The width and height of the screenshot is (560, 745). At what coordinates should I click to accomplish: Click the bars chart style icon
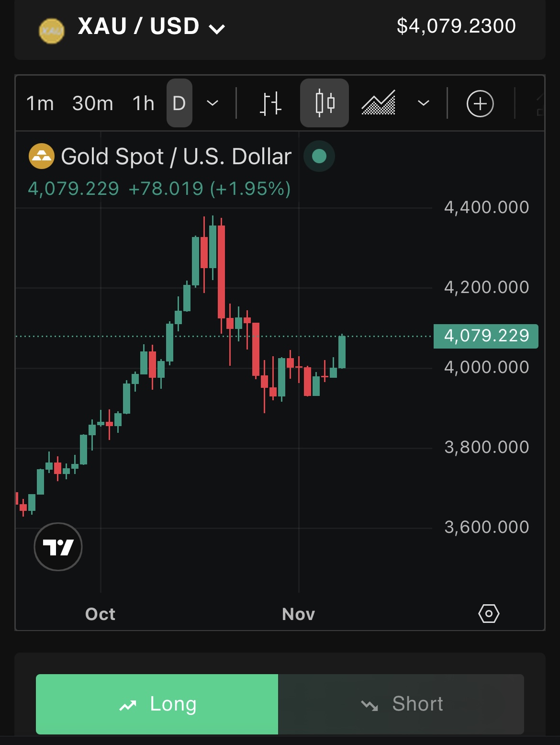(270, 103)
